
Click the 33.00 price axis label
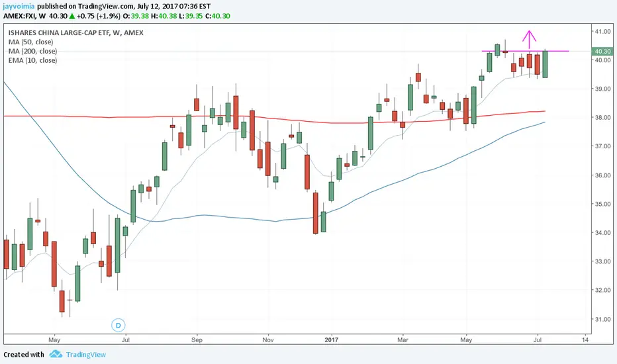click(603, 261)
